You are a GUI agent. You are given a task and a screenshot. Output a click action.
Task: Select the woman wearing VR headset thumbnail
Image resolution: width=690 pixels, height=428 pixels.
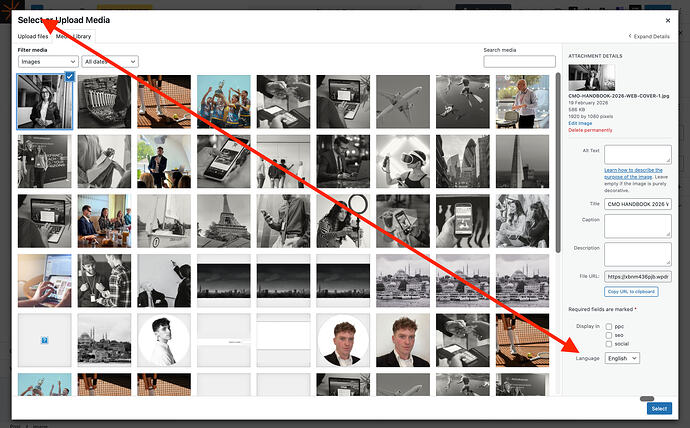403,161
